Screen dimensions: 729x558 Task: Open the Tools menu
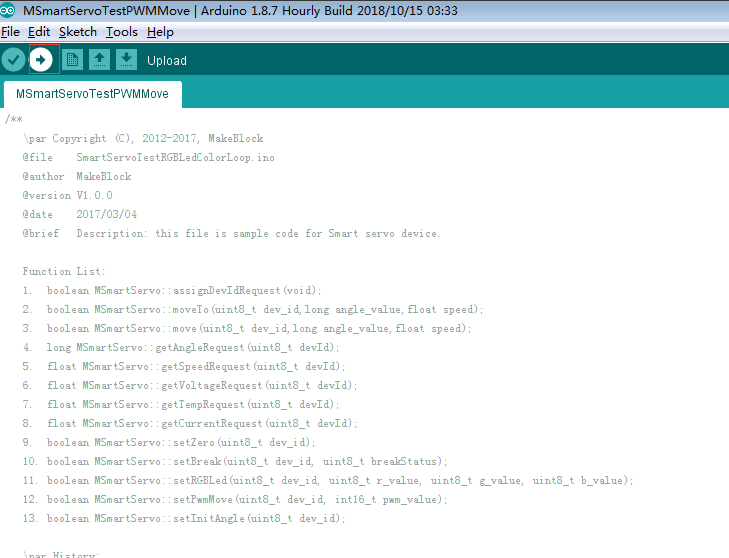(122, 32)
